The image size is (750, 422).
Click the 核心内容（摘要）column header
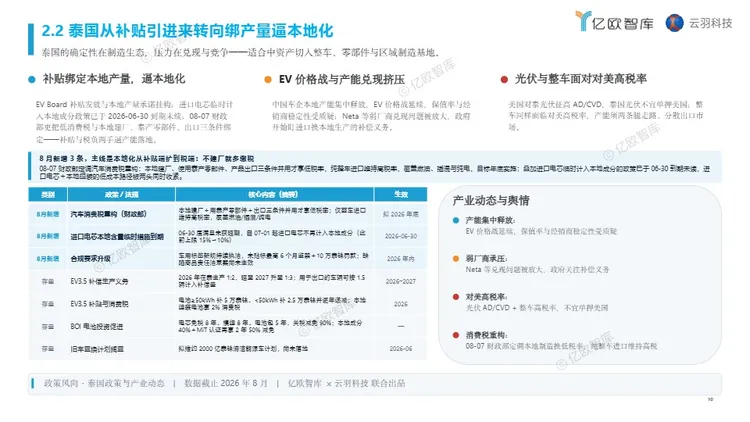coord(274,194)
